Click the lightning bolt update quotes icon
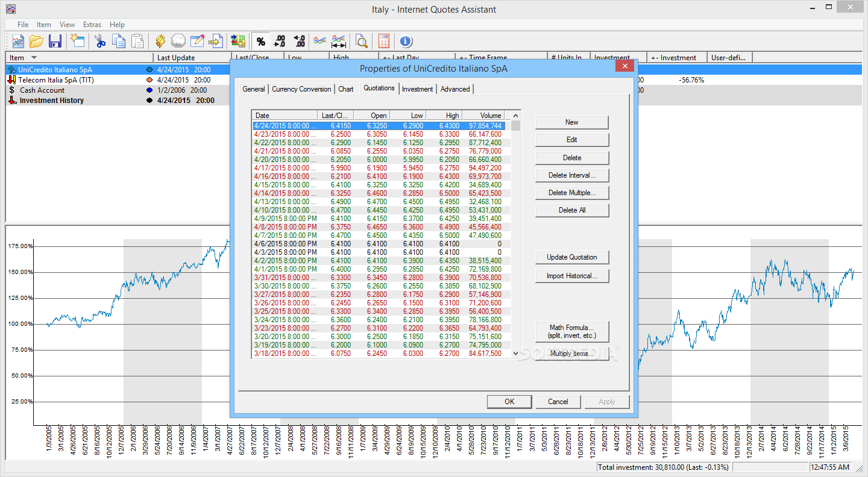868x477 pixels. coord(160,41)
